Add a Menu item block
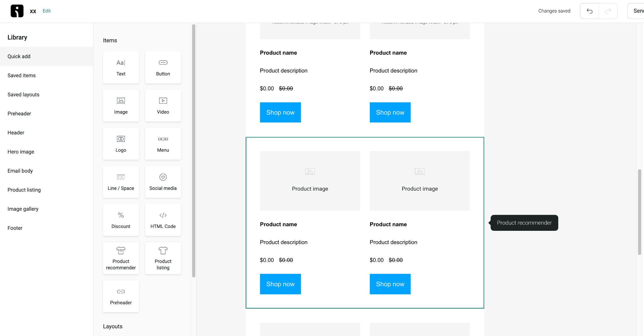Viewport: 644px width, 336px height. (x=163, y=144)
